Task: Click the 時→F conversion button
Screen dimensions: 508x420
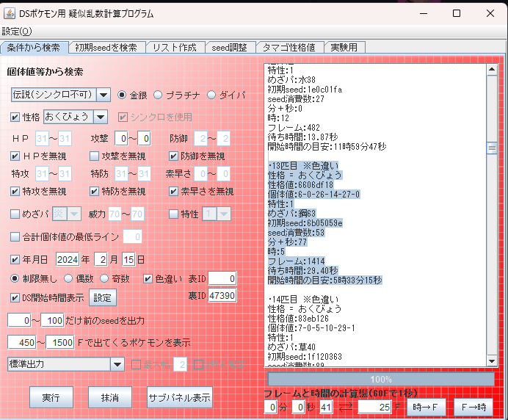Action: point(425,407)
